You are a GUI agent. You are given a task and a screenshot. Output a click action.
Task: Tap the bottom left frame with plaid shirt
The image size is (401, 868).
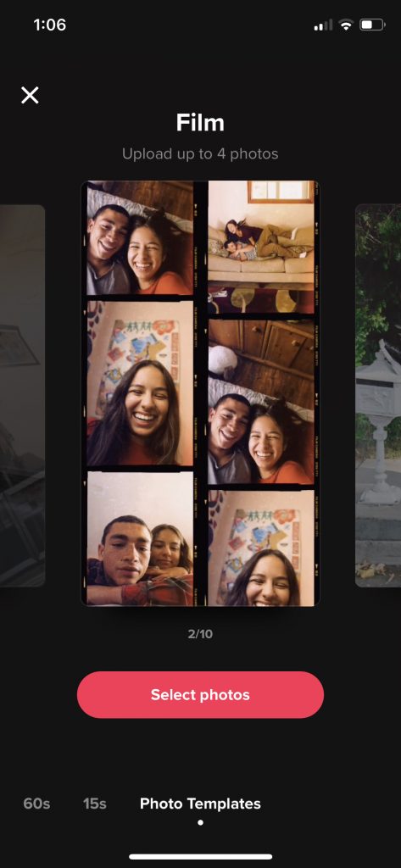140,538
